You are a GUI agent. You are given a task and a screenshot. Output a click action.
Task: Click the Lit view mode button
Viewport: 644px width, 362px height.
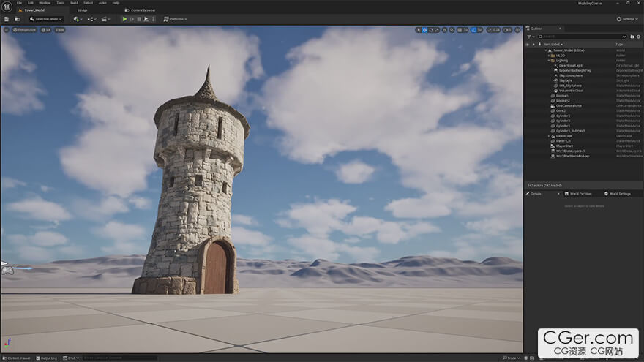coord(46,30)
